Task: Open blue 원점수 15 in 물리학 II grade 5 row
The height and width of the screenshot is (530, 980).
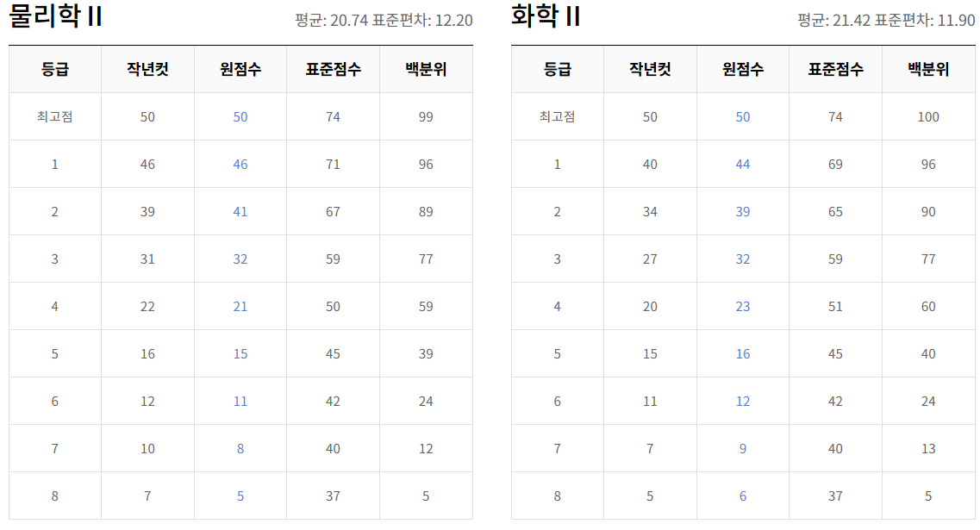Action: point(240,354)
